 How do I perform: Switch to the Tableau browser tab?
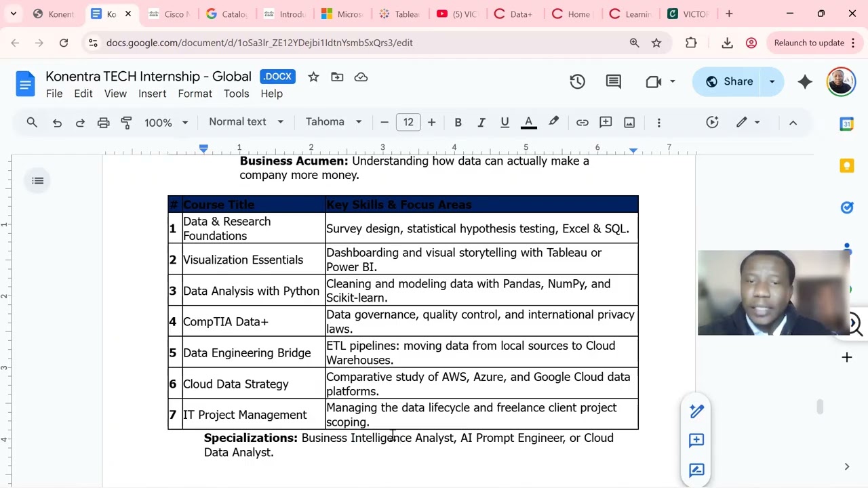pyautogui.click(x=400, y=14)
